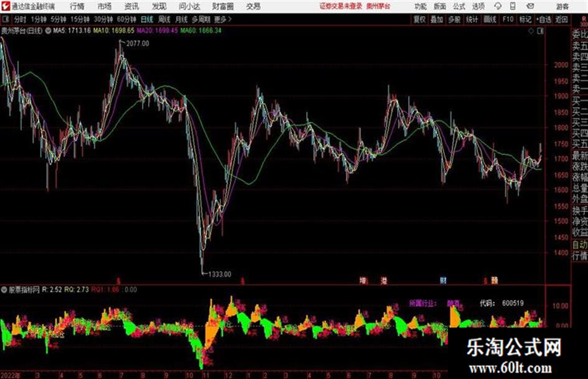Add stock via the +自选 button
588x379 pixels.
pyautogui.click(x=544, y=19)
